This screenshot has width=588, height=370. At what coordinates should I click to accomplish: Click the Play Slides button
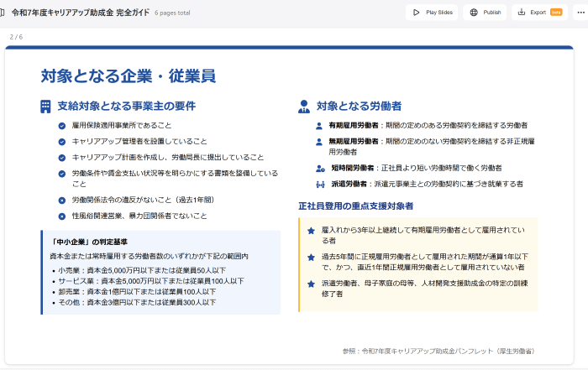[x=432, y=13]
